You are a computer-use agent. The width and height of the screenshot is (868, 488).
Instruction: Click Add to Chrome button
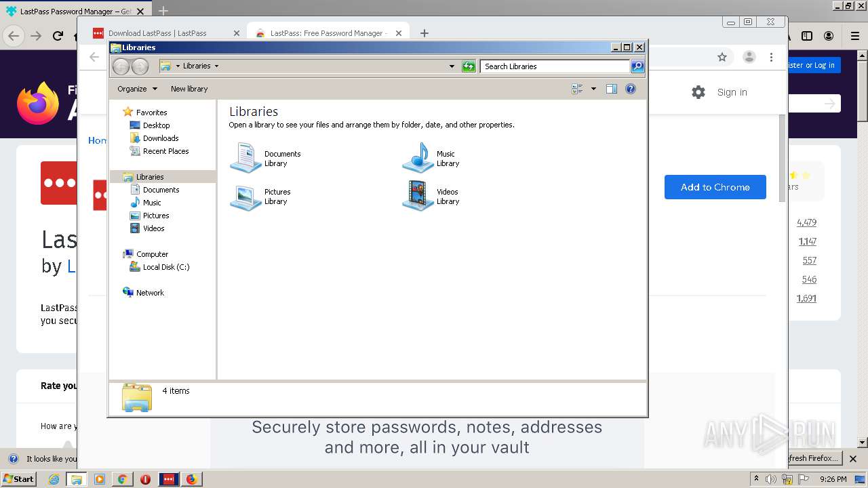click(x=715, y=187)
